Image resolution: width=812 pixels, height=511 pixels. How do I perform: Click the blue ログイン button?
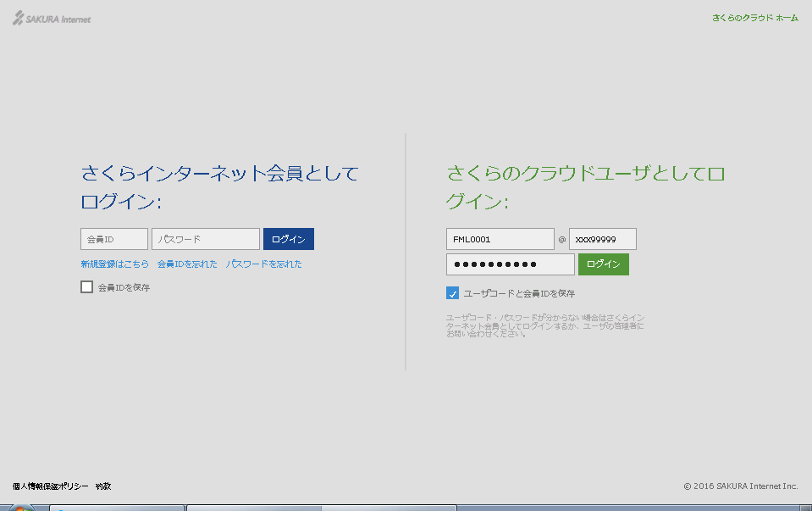tap(289, 239)
